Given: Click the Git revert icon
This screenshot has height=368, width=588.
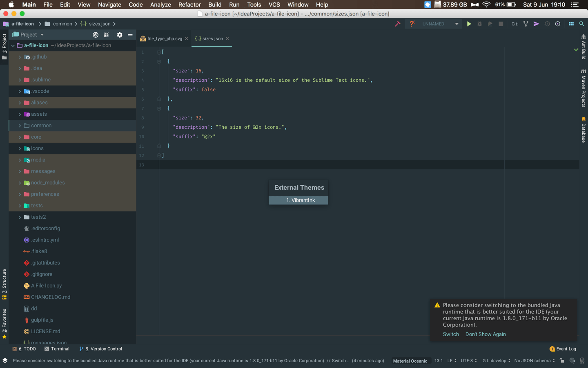Looking at the screenshot, I should [x=557, y=24].
